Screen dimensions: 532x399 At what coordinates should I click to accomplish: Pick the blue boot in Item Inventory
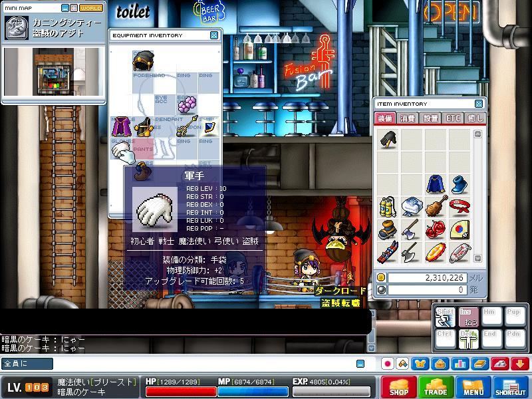coord(460,184)
